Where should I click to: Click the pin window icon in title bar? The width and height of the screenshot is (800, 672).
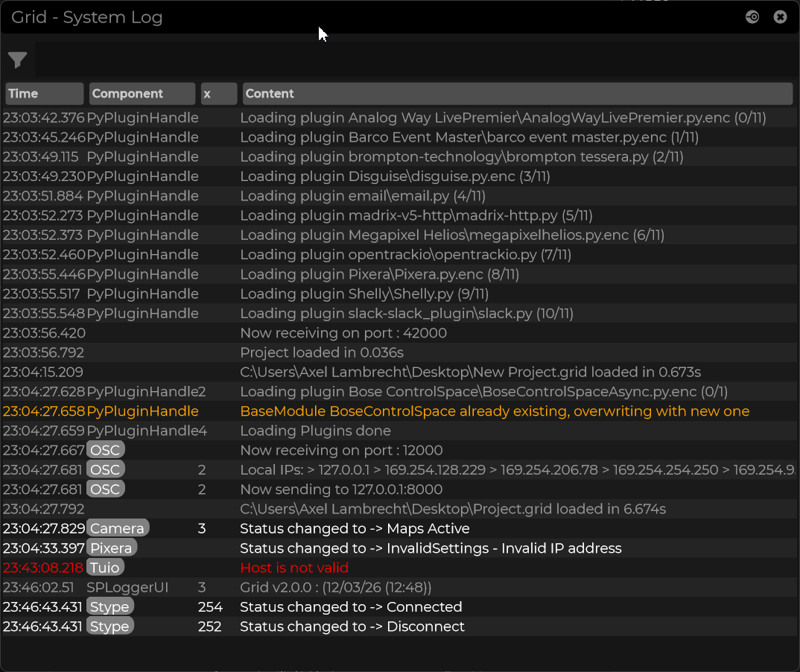click(752, 17)
